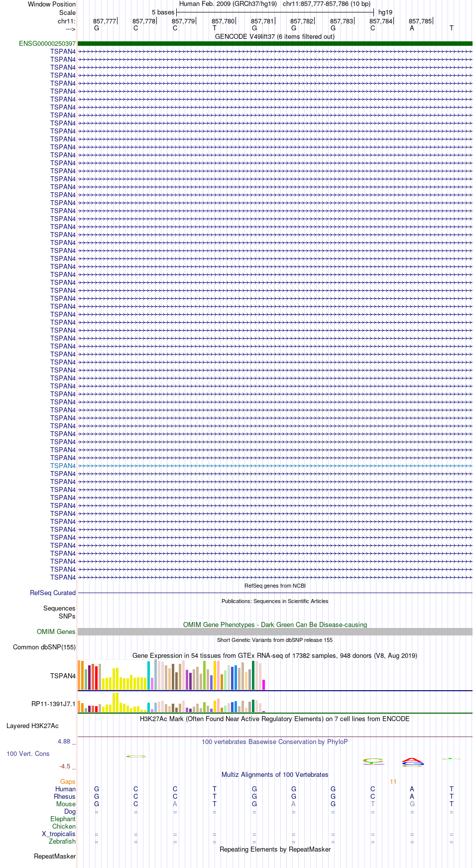Screen dimensions: 473x868
Task: Click the magenta bar ending TSPAN4 expression chart
Action: coord(264,685)
